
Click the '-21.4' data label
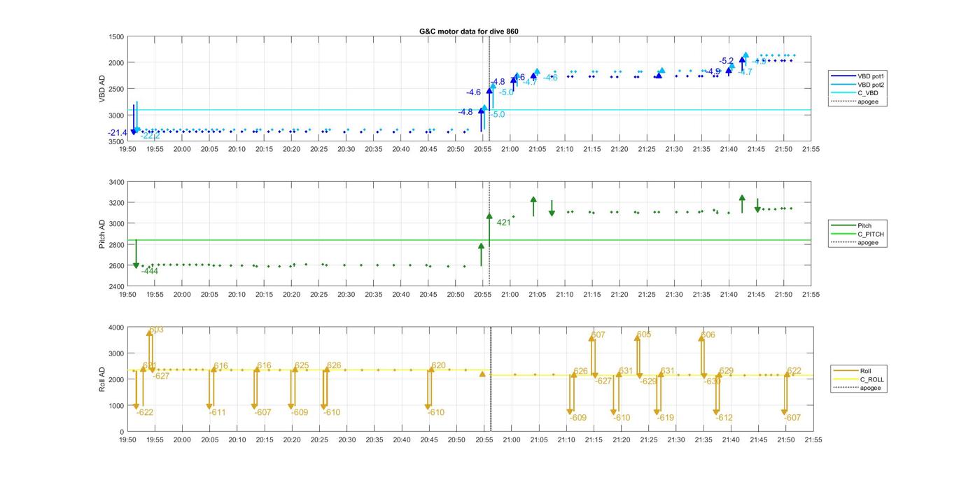coord(118,133)
